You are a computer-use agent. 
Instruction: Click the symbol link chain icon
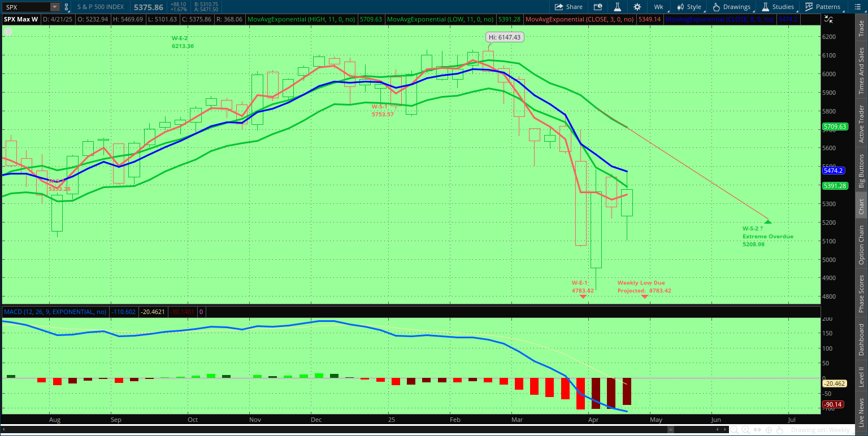(x=66, y=7)
